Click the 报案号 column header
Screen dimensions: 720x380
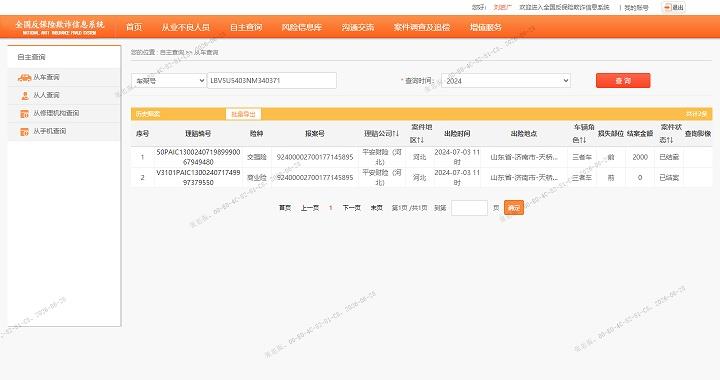click(x=315, y=134)
